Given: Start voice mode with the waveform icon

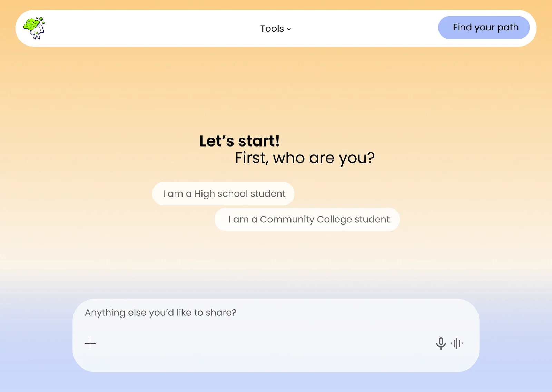Looking at the screenshot, I should tap(457, 343).
